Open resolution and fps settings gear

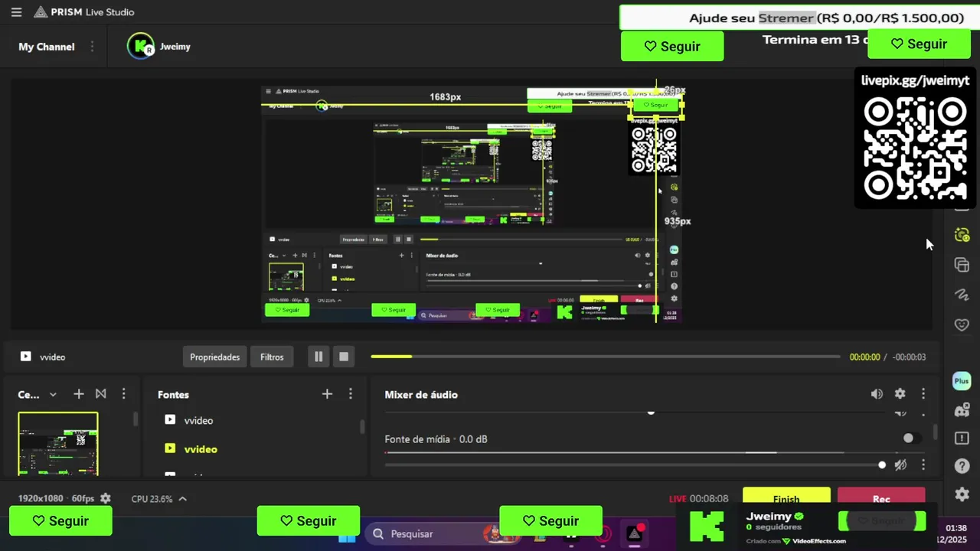coord(106,498)
